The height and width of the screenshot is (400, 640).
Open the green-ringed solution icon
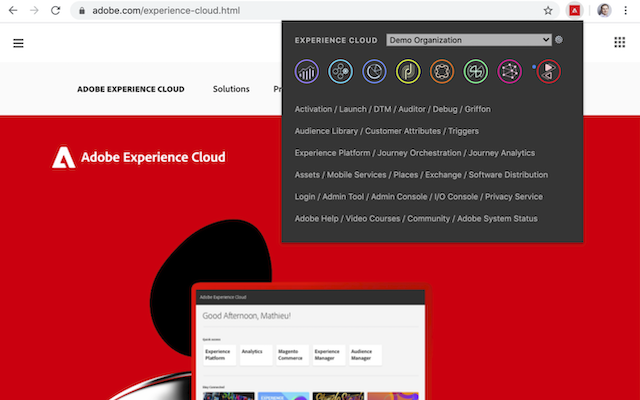pyautogui.click(x=476, y=71)
